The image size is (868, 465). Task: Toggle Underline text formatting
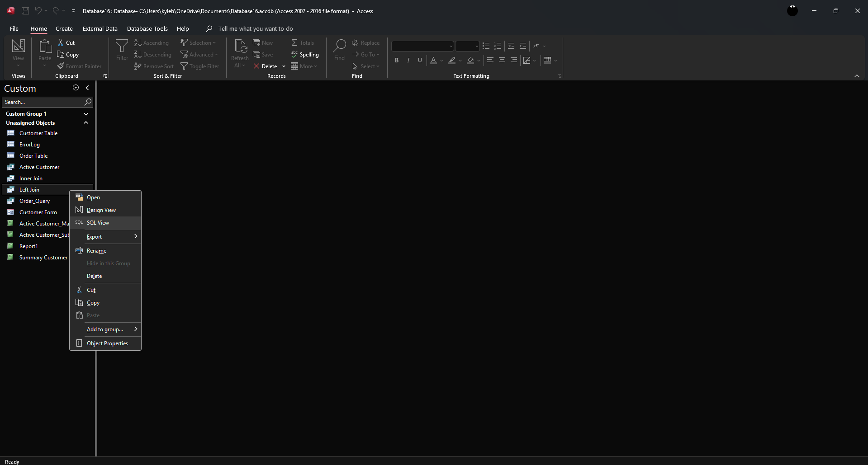point(420,60)
